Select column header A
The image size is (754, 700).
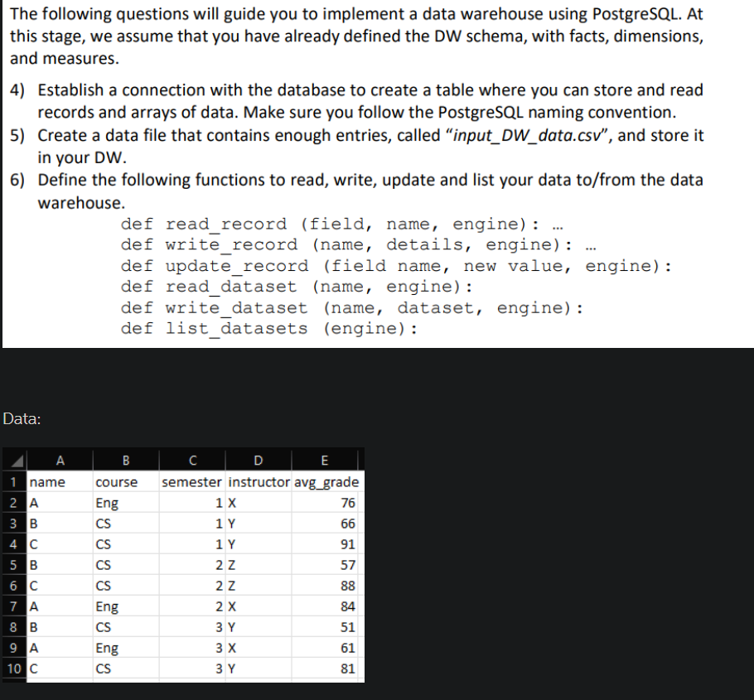[60, 461]
